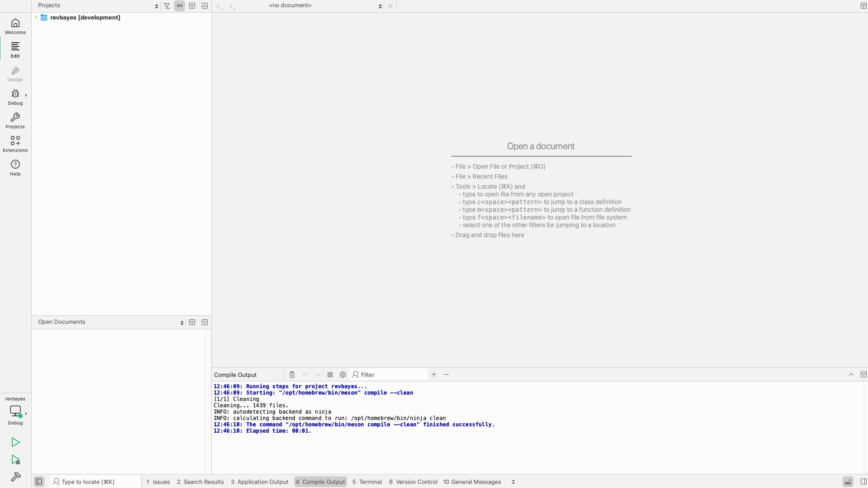Viewport: 868px width, 488px height.
Task: Open the Version Control pane
Action: [413, 482]
